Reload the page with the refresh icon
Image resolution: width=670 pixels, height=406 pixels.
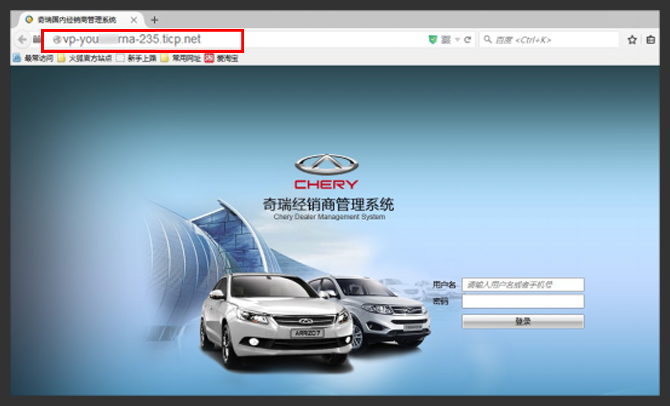point(467,40)
